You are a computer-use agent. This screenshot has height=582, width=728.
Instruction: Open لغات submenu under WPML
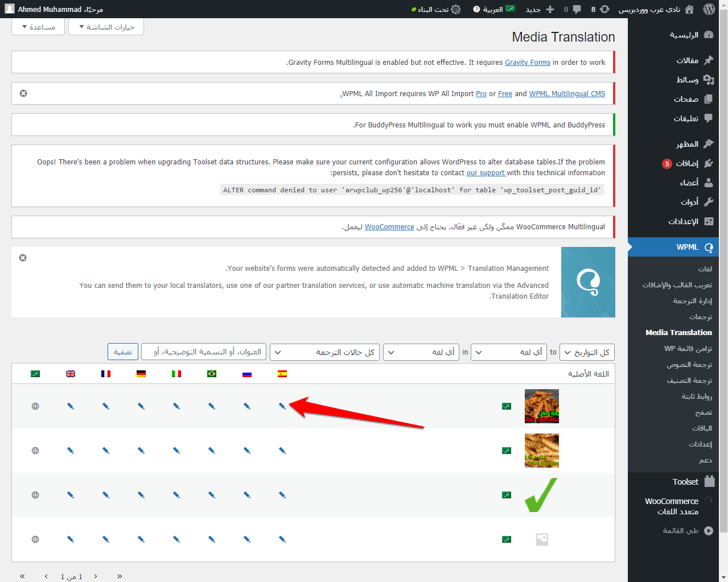(x=705, y=269)
